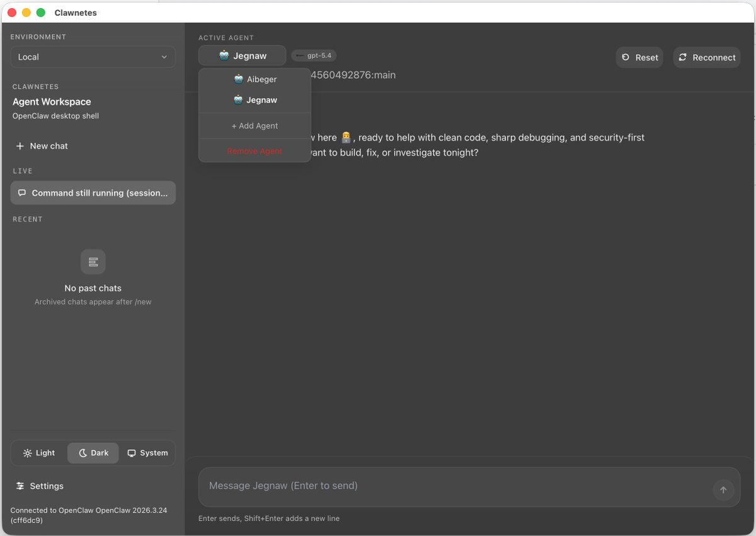756x536 pixels.
Task: Click the robot icon in the Jegnaw selector button
Action: (224, 55)
